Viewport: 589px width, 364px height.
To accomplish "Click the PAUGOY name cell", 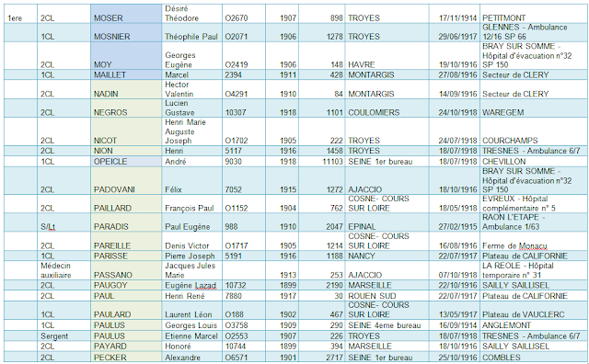I will click(x=126, y=285).
